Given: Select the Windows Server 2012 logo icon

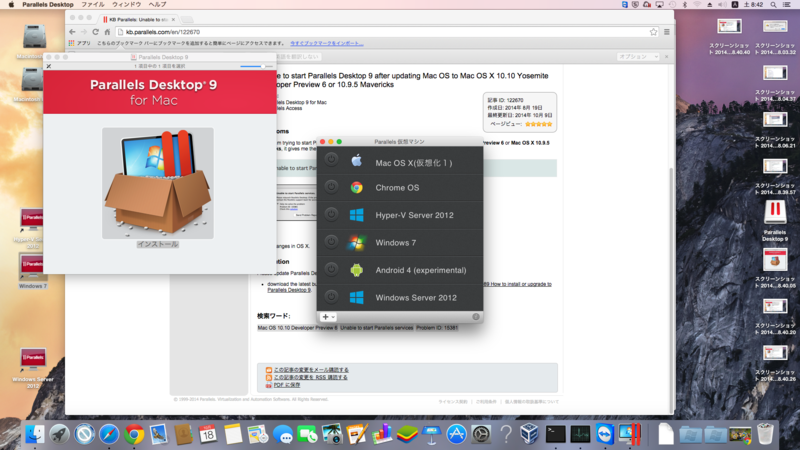Looking at the screenshot, I should (357, 297).
